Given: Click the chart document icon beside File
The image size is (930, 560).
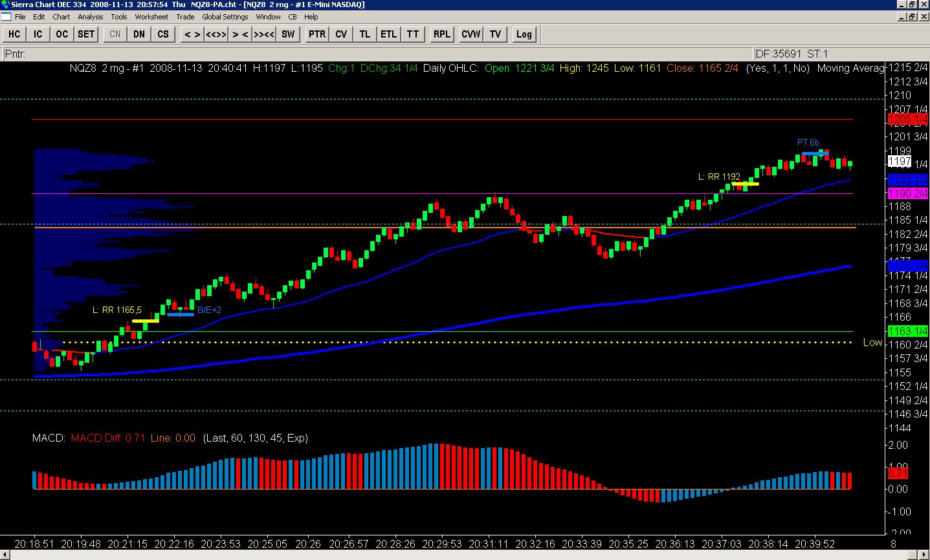Looking at the screenshot, I should (6, 17).
